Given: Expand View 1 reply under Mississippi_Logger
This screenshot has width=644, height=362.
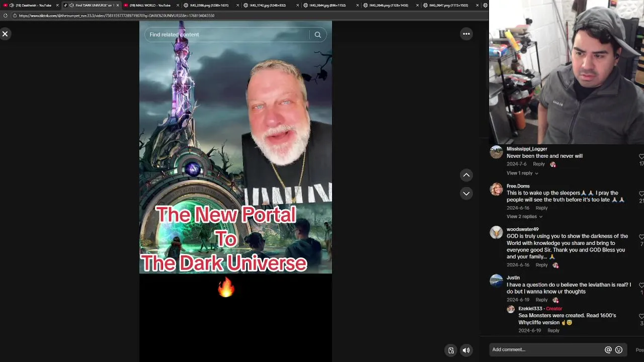Looking at the screenshot, I should pyautogui.click(x=522, y=173).
